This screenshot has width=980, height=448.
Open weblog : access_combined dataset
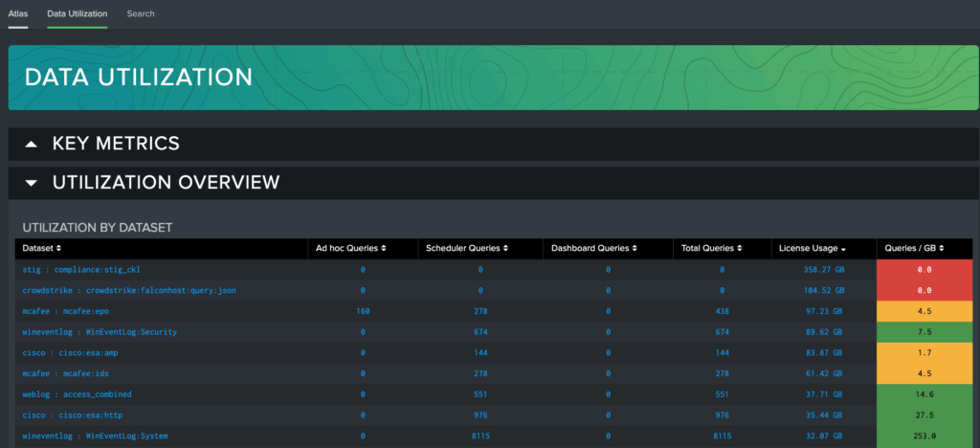click(77, 394)
